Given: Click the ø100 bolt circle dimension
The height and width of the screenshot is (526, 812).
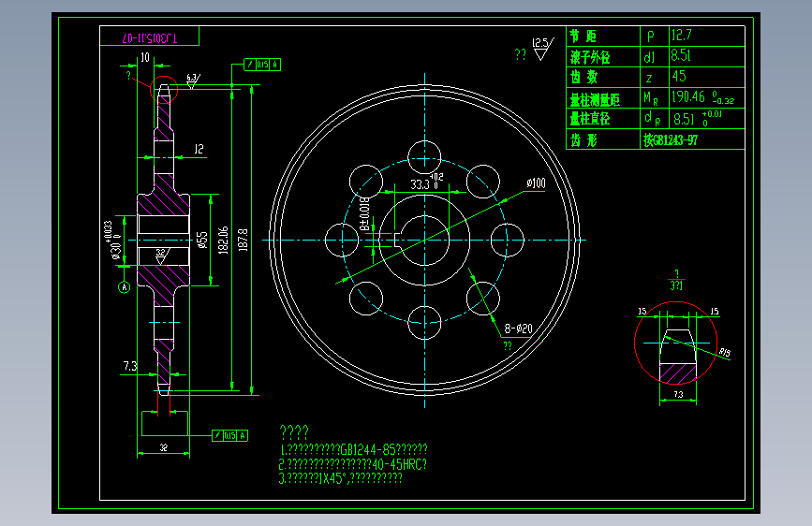Looking at the screenshot, I should [x=536, y=183].
